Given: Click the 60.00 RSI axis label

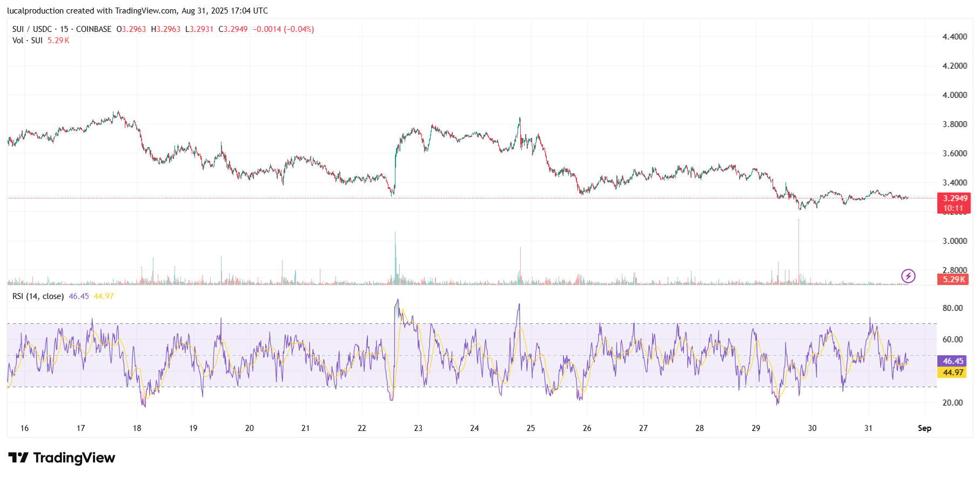Looking at the screenshot, I should coord(952,340).
